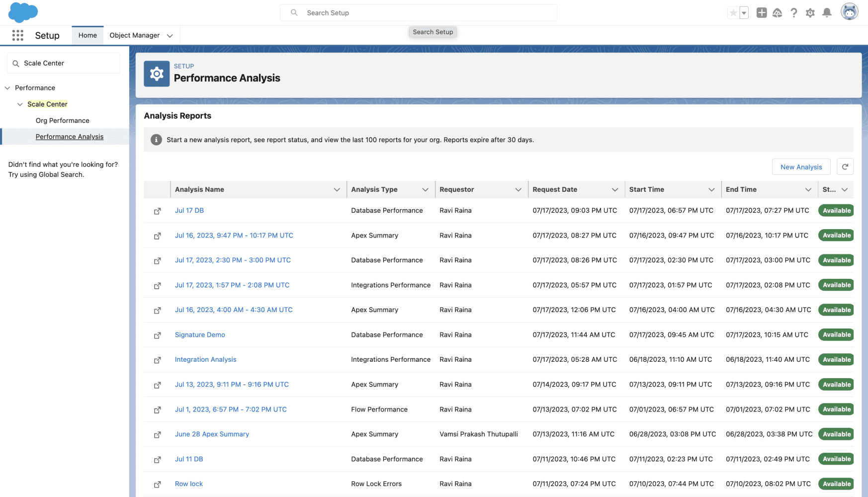This screenshot has height=497, width=868.
Task: Open Requestor column menu chevron
Action: pos(518,189)
